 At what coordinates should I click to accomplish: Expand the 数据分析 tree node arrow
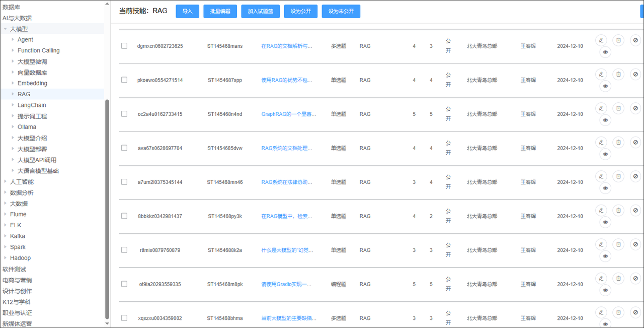(x=5, y=193)
